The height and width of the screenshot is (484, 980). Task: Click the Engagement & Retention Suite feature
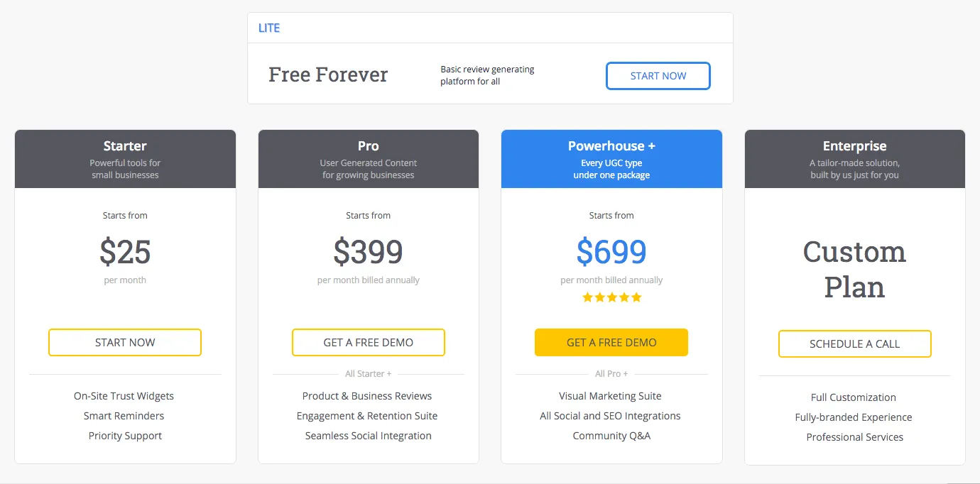point(367,416)
